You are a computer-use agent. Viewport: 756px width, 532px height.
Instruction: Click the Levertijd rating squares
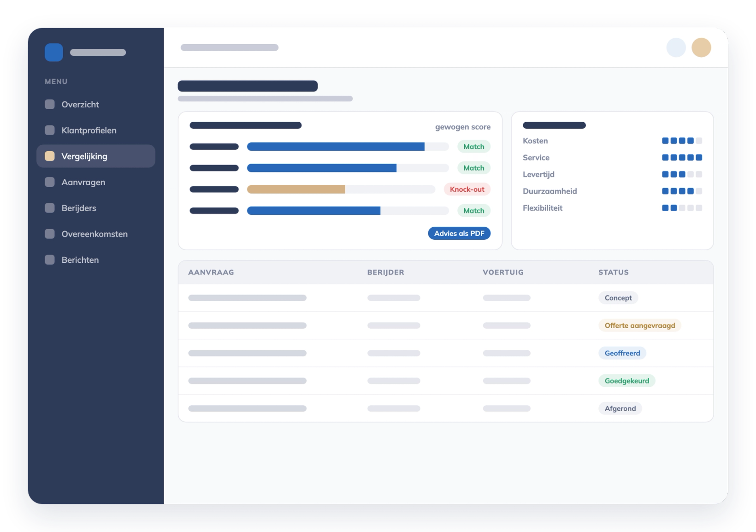coord(682,174)
